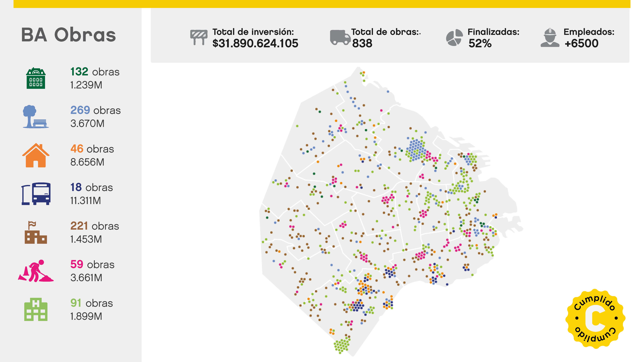Viewport: 644px width, 362px height.
Task: Click the 1.239M investment amount
Action: (86, 85)
